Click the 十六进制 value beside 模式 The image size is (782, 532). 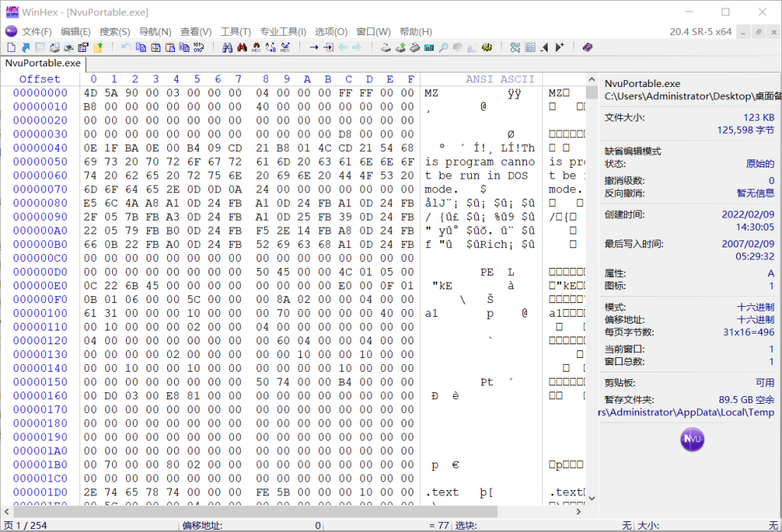(755, 307)
